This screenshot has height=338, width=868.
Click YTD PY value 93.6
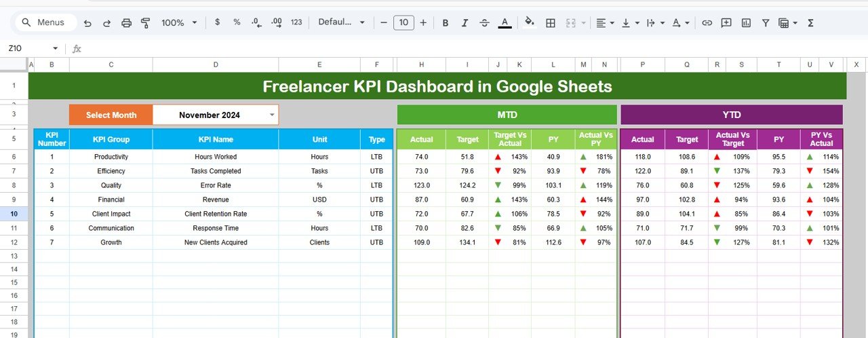click(x=778, y=200)
